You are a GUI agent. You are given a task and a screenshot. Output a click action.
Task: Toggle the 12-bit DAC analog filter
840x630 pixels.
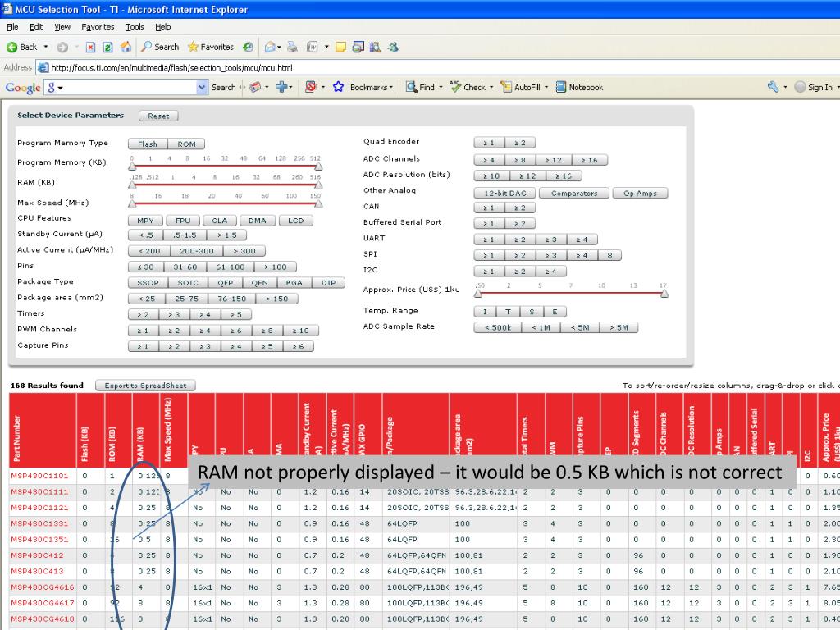tap(505, 194)
